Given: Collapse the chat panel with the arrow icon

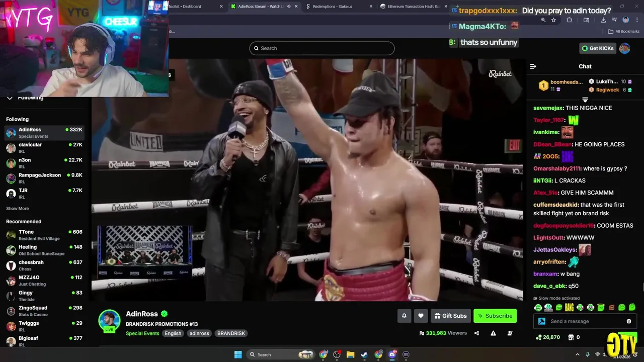Looking at the screenshot, I should pos(533,66).
